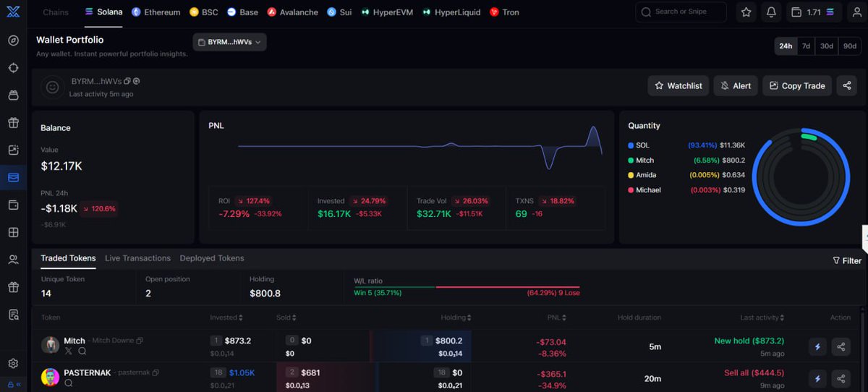Viewport: 868px width, 392px height.
Task: Click the Copy Trade button
Action: click(797, 85)
